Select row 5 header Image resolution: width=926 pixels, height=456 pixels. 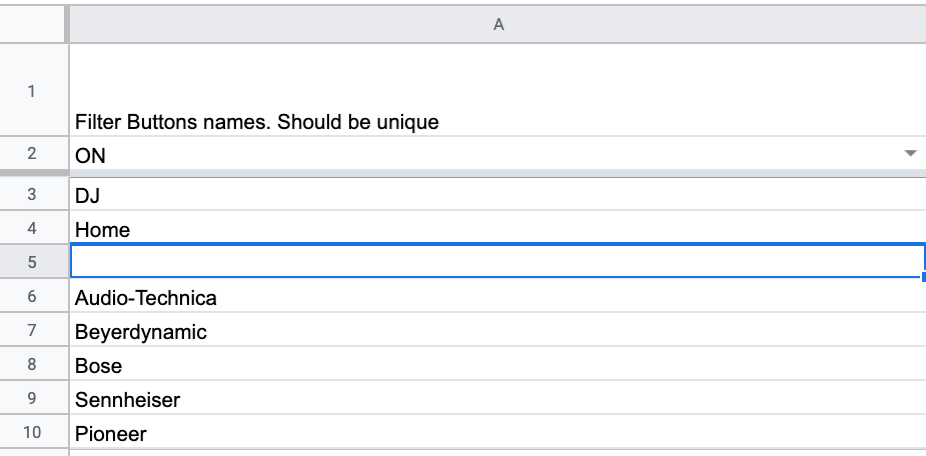point(32,262)
